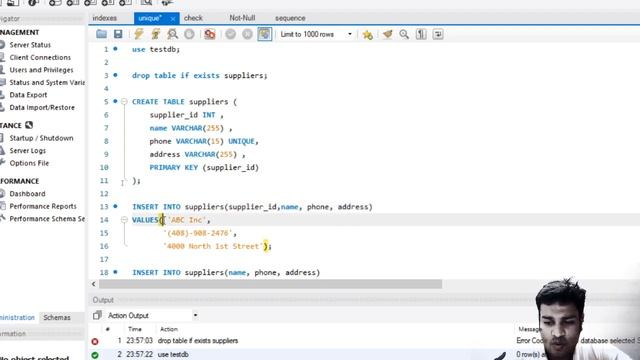The image size is (640, 360).
Task: Open the performance Dashboard
Action: point(27,193)
